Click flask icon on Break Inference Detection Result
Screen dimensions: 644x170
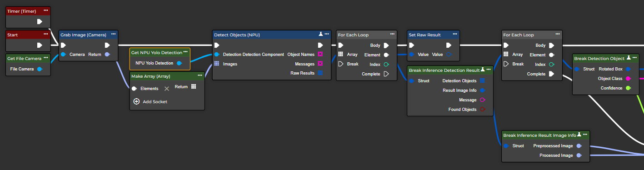pyautogui.click(x=482, y=70)
